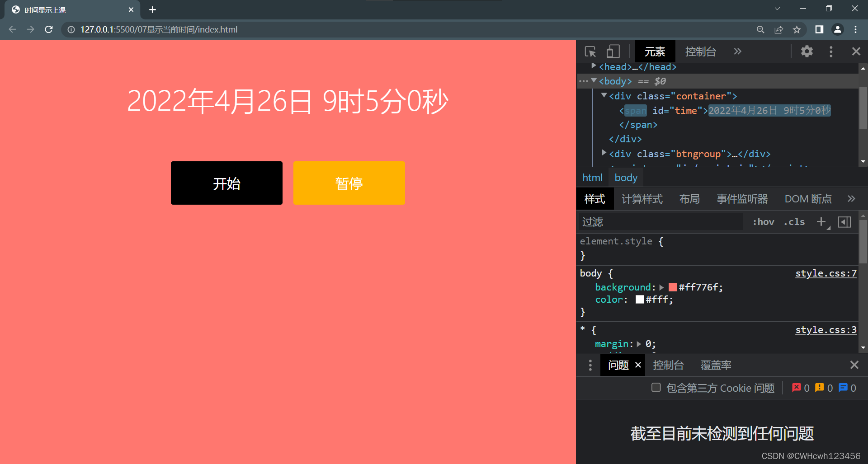Screen dimensions: 868x464
Task: Expand the div btngroup node
Action: [x=604, y=153]
